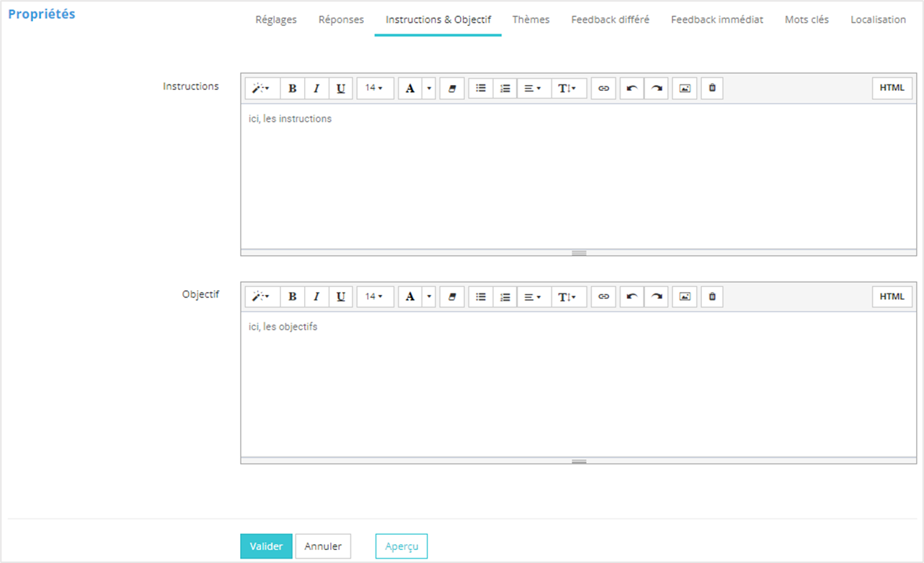Apply italic in the Objectif editor

316,297
